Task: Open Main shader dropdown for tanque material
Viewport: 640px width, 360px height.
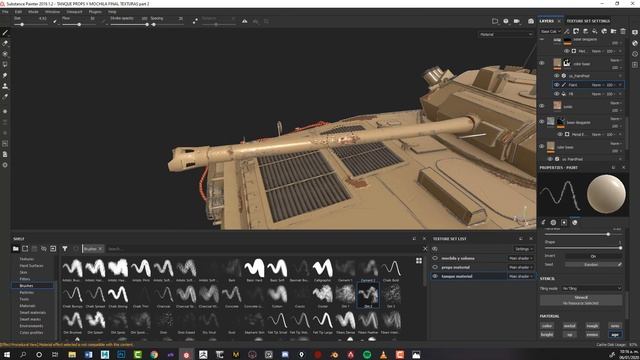Action: pos(520,276)
